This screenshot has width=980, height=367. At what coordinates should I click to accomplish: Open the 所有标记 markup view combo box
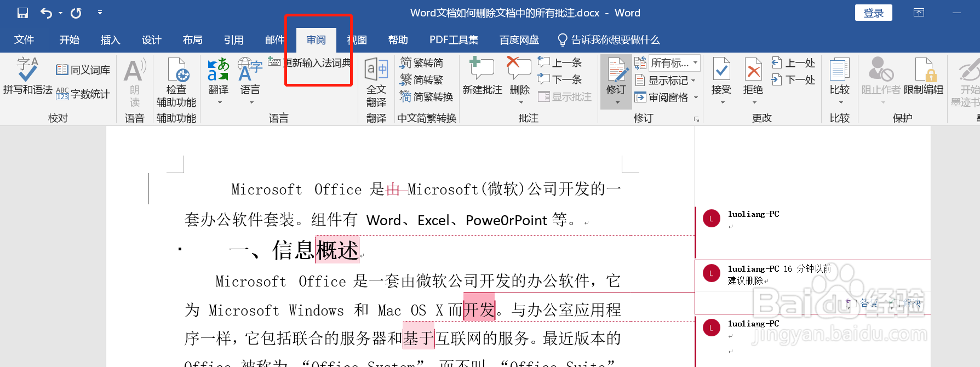pyautogui.click(x=675, y=63)
